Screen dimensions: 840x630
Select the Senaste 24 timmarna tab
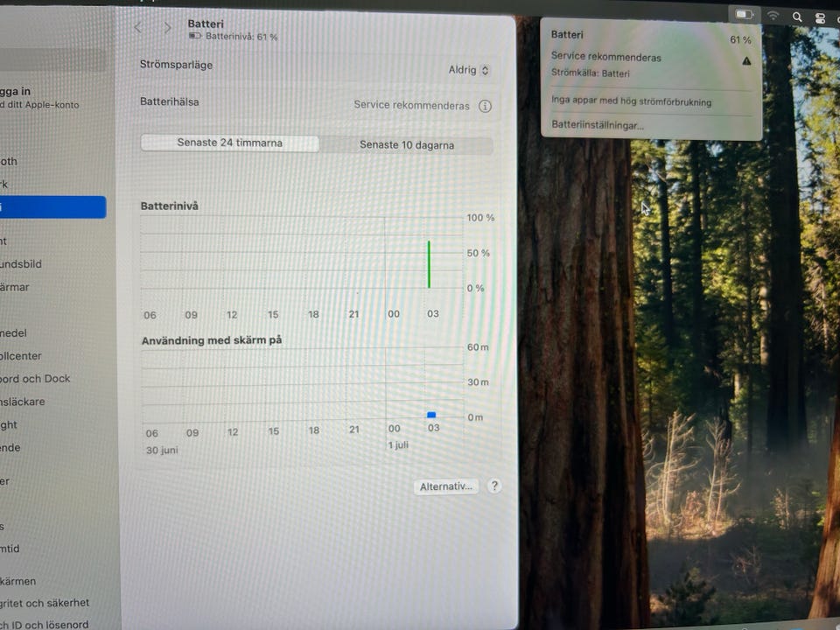(x=230, y=143)
